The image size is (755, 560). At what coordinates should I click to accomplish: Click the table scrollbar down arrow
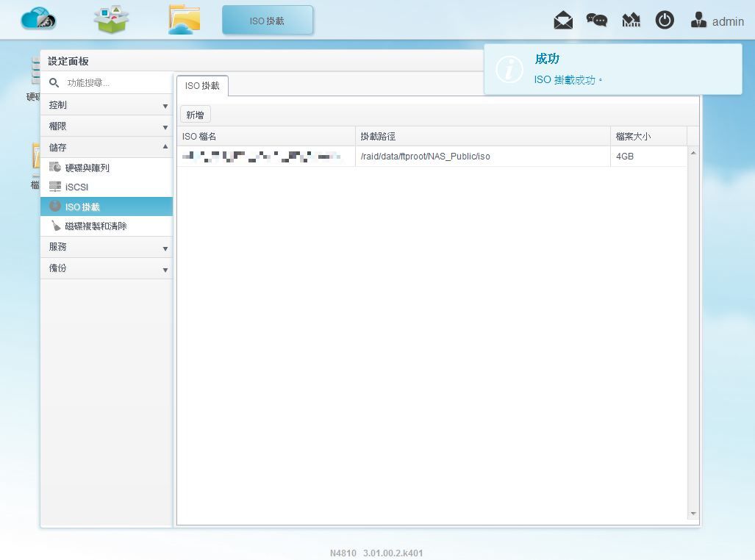pyautogui.click(x=693, y=514)
